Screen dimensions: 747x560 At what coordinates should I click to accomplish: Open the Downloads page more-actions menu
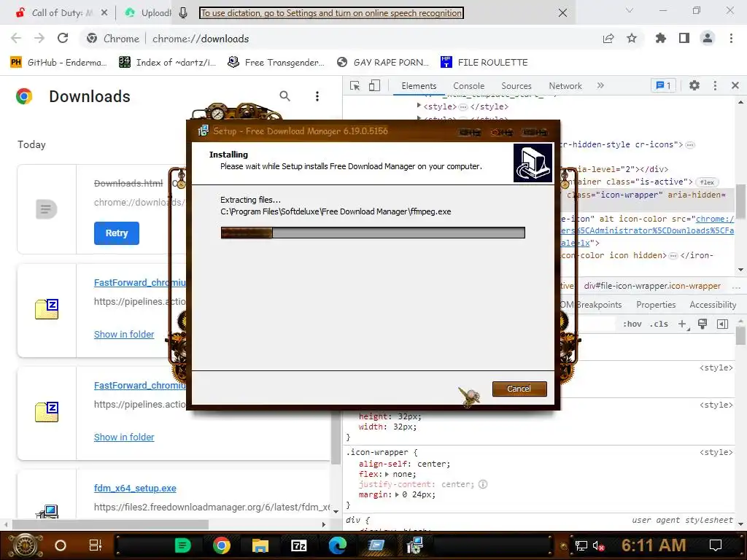[317, 96]
